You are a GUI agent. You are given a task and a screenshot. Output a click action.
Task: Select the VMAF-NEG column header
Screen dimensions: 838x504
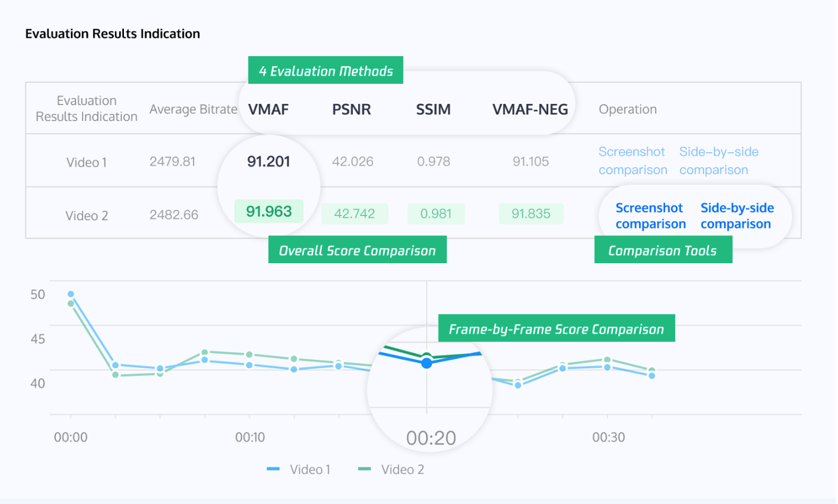530,109
